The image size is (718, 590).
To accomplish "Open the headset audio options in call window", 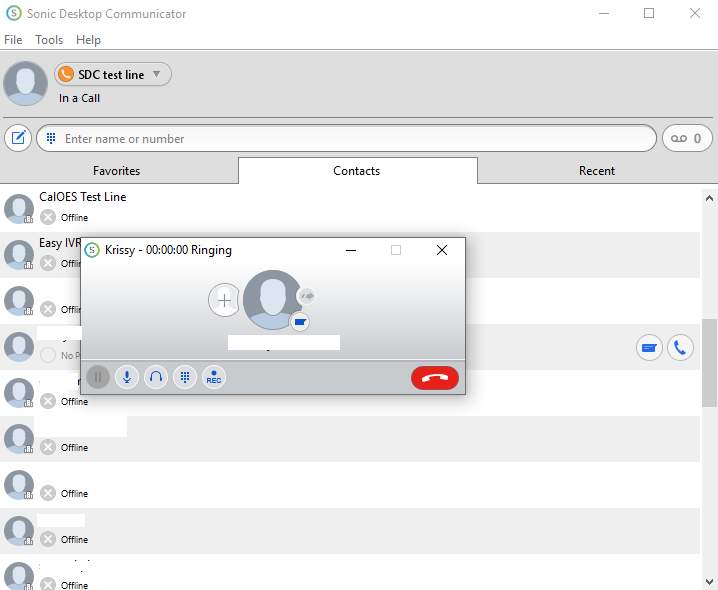I will [156, 377].
